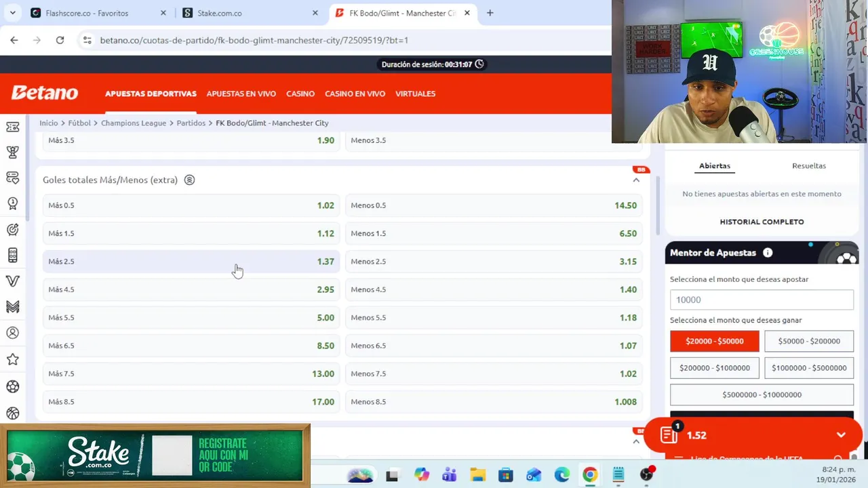
Task: Go to CASINO EN VIVO section
Action: tap(355, 94)
